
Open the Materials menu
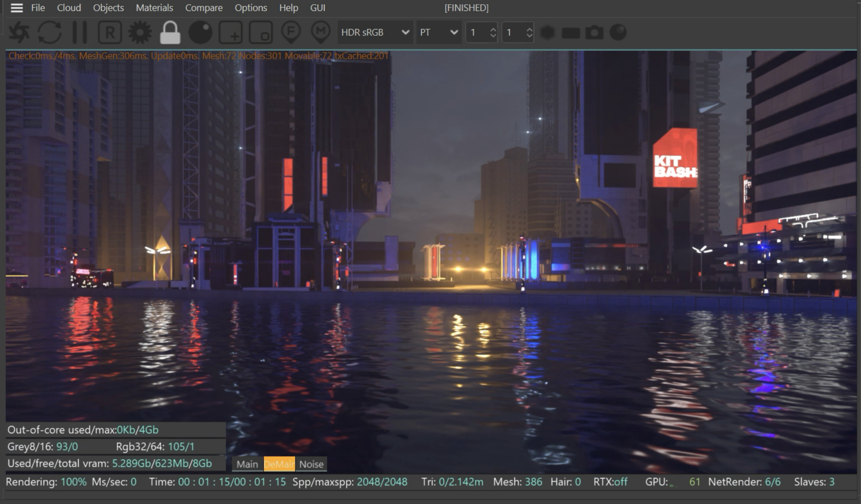click(154, 8)
